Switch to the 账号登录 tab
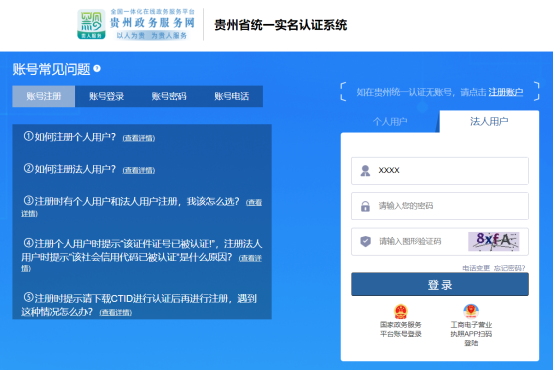Screen dimensions: 554x371 [x=106, y=96]
